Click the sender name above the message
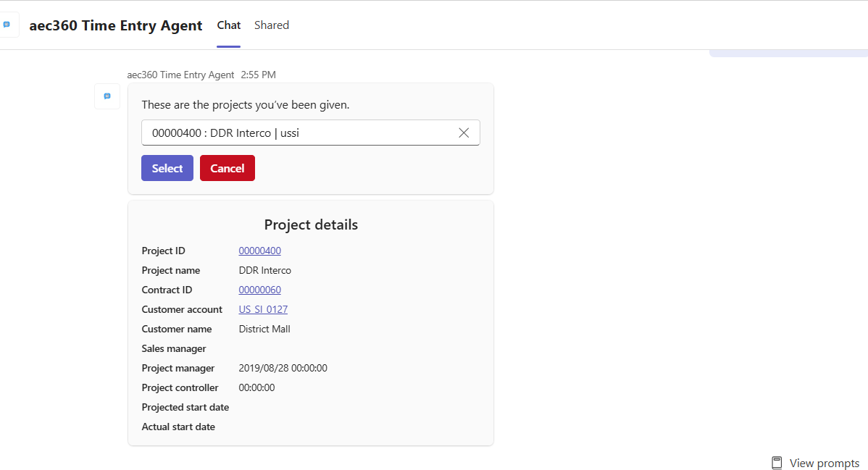The height and width of the screenshot is (470, 868). [180, 75]
